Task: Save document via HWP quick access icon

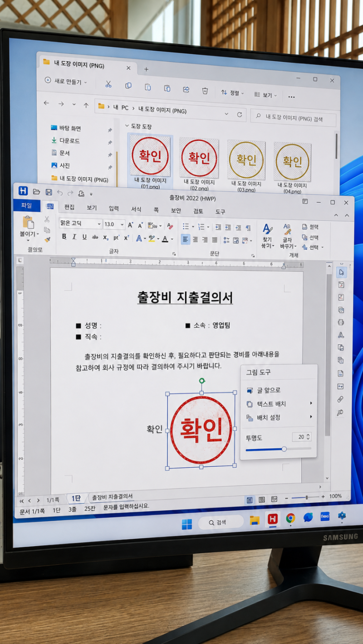Action: 49,192
